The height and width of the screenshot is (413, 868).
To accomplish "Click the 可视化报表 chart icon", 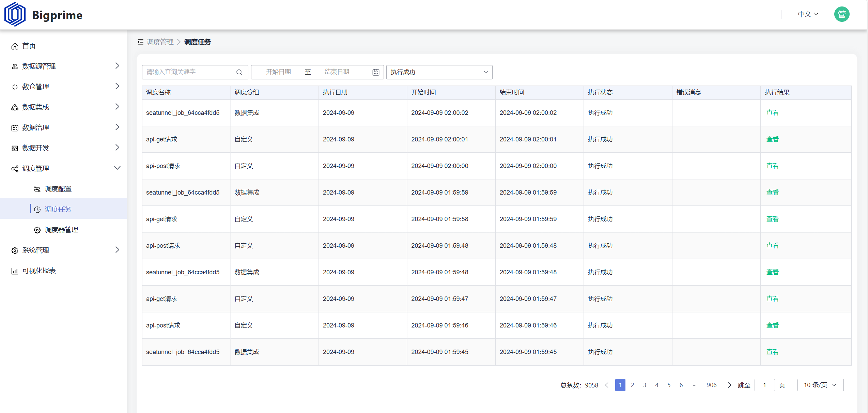I will pos(15,271).
